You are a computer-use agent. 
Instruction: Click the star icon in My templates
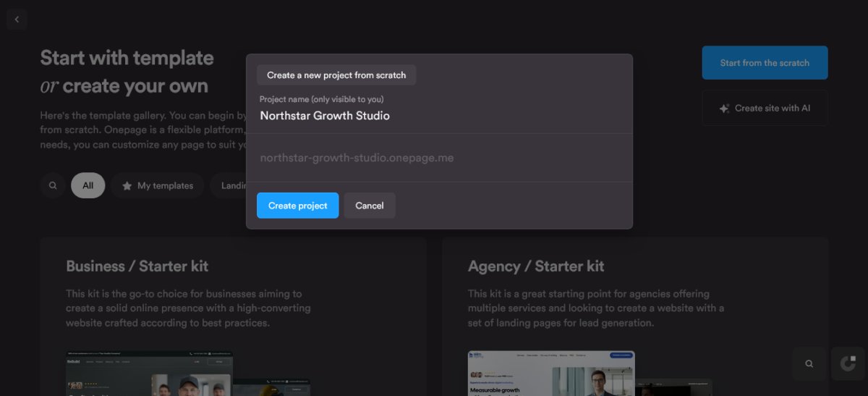[x=127, y=186]
